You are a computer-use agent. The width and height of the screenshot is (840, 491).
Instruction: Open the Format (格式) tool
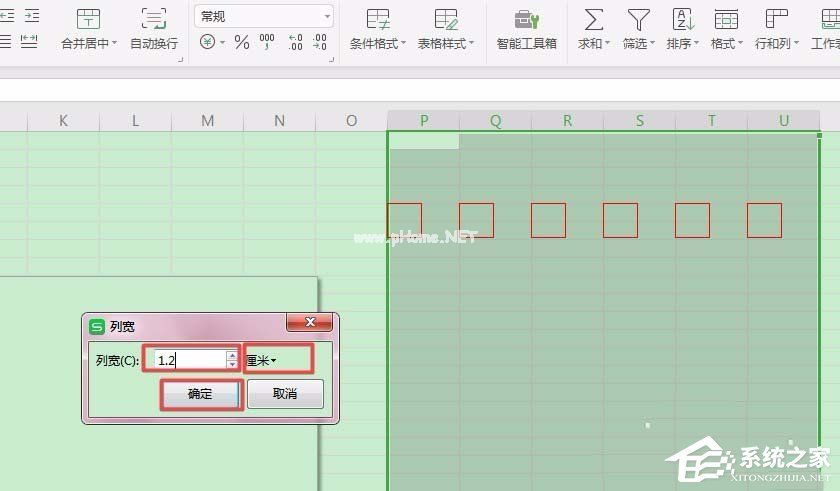[726, 19]
